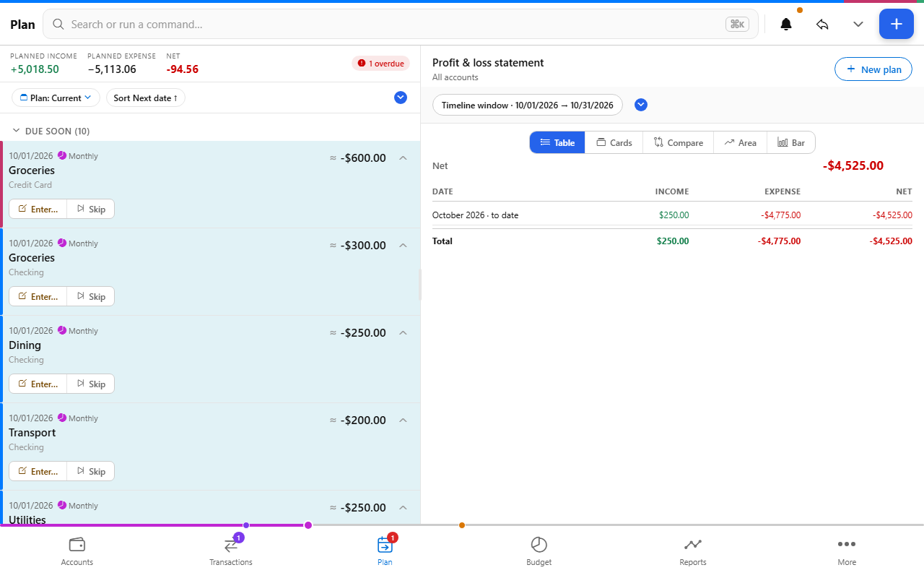The image size is (924, 578).
Task: Click the undo back-arrow icon
Action: 822,24
